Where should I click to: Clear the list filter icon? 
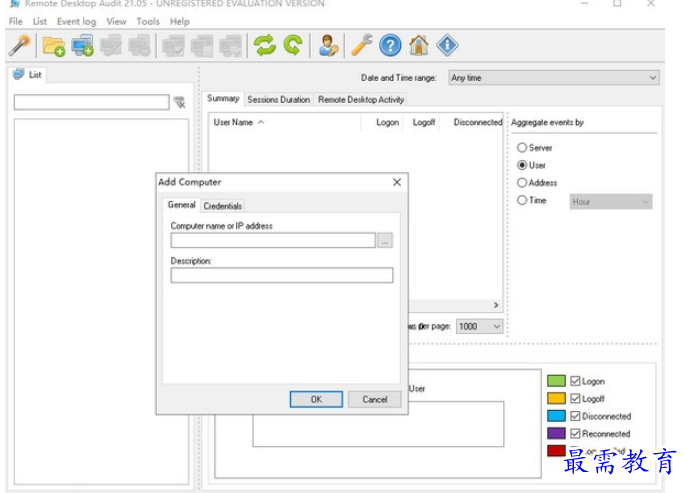(180, 103)
